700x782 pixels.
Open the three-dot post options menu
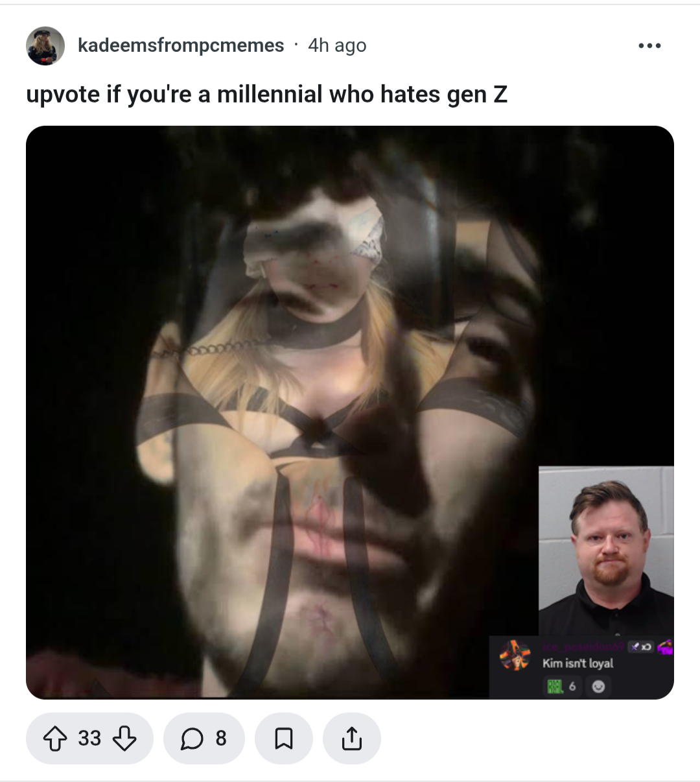[x=649, y=45]
